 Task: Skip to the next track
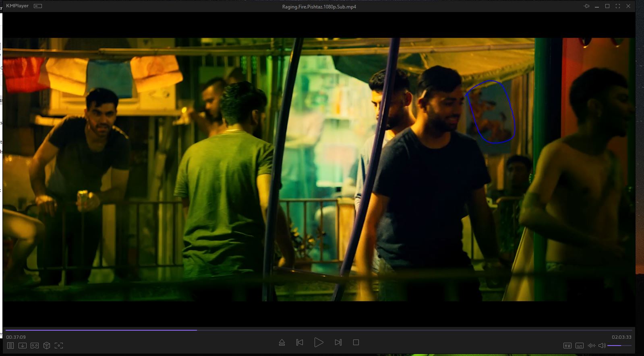pyautogui.click(x=338, y=342)
